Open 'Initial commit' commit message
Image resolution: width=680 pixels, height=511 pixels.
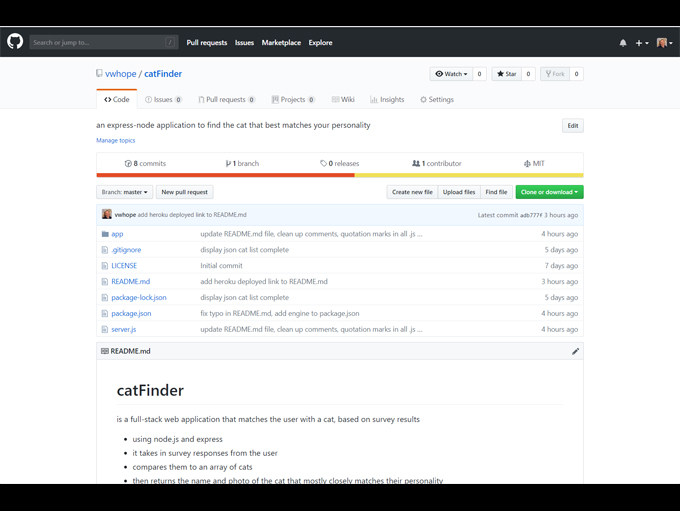click(221, 265)
